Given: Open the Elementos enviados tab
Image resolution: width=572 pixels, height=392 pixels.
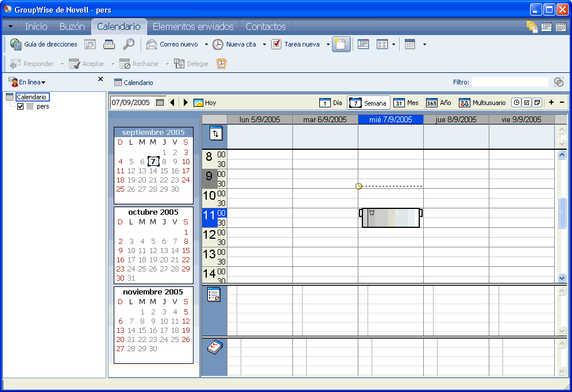Looking at the screenshot, I should click(193, 26).
